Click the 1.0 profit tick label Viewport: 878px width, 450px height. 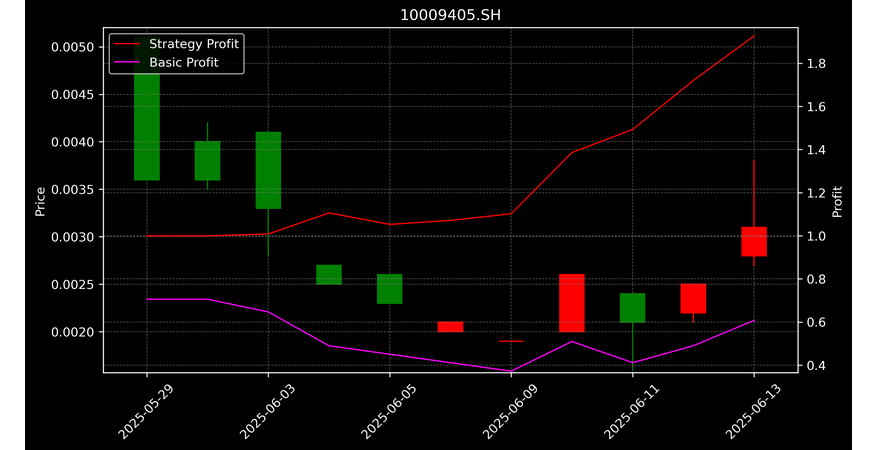pos(816,236)
